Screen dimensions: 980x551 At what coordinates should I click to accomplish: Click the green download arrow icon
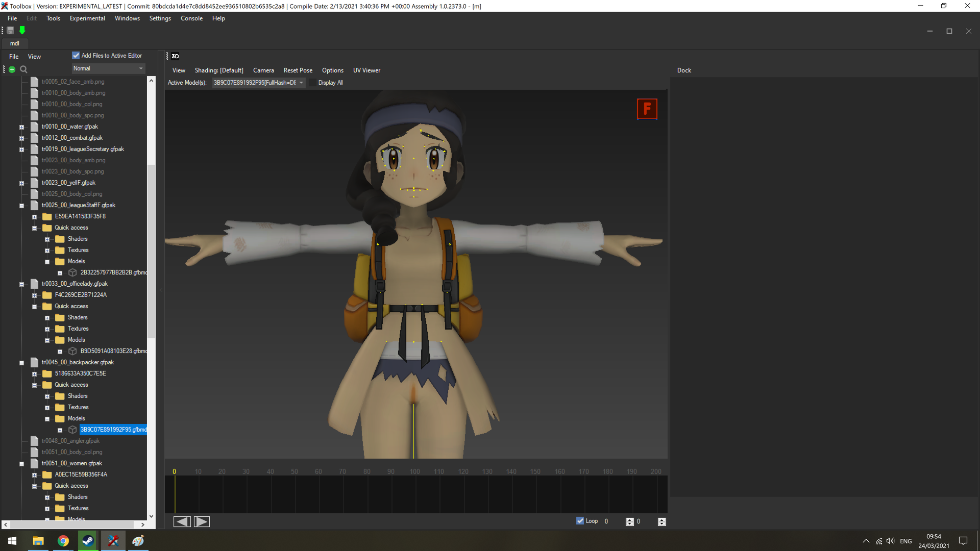[x=22, y=31]
